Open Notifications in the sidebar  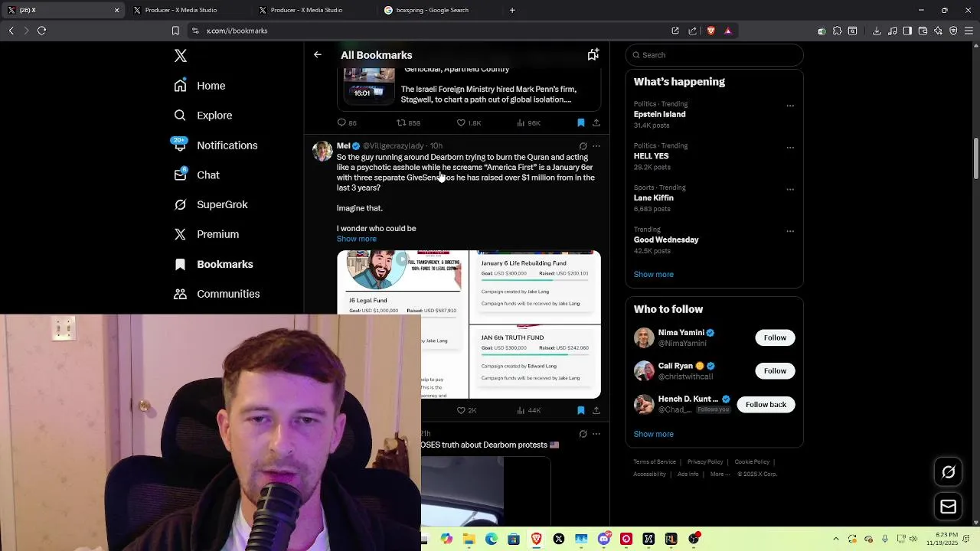pyautogui.click(x=215, y=145)
